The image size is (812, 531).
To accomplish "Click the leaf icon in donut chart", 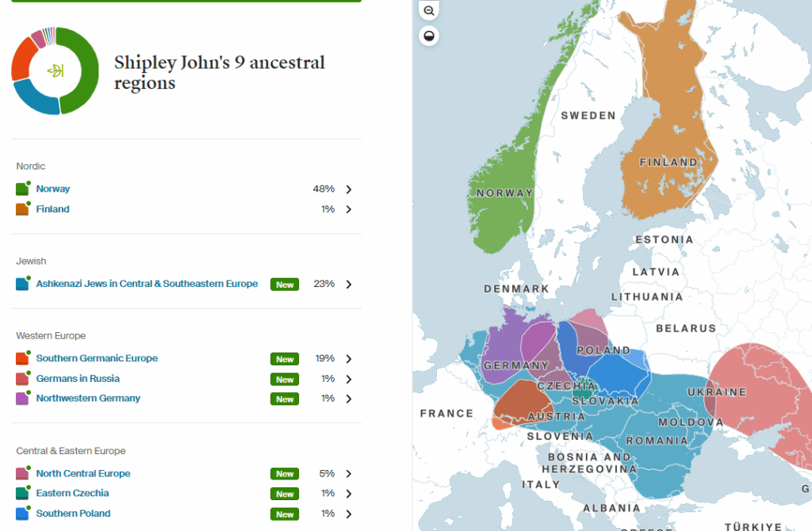I will point(55,71).
